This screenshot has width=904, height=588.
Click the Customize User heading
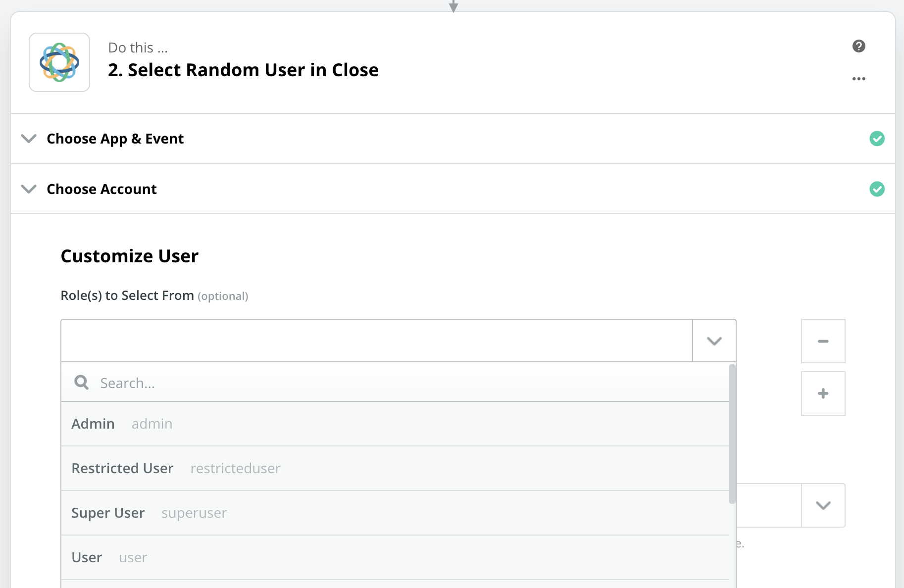click(x=129, y=255)
